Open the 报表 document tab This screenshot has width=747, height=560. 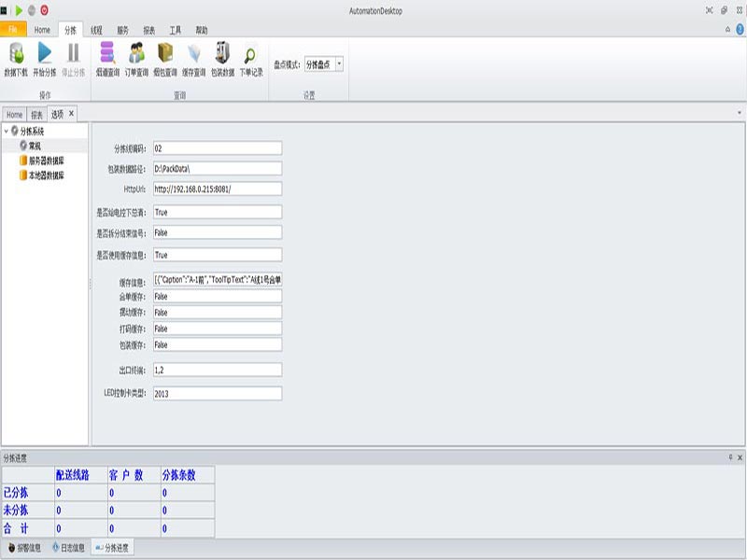[x=36, y=115]
